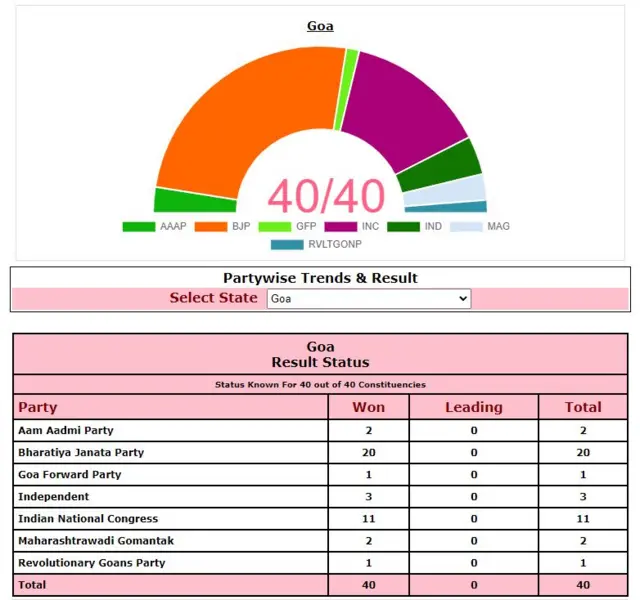Select the Maharashtrawadi Gomantak row name
This screenshot has width=640, height=600.
96,540
